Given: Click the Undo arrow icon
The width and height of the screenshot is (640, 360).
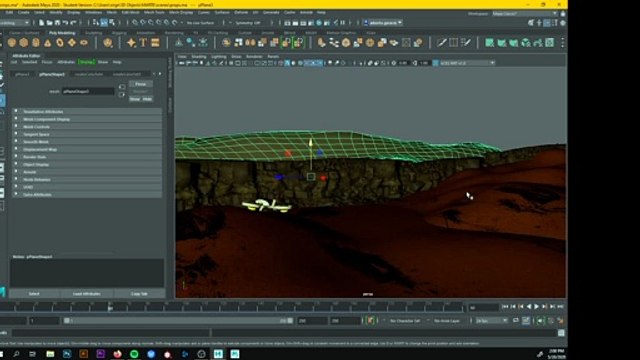Looking at the screenshot, I should [65, 23].
